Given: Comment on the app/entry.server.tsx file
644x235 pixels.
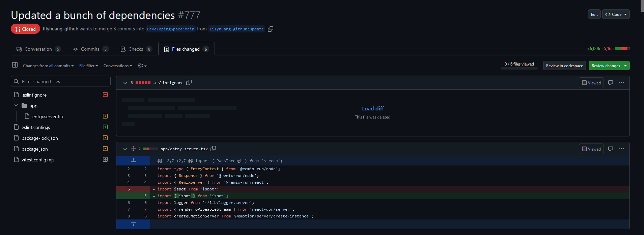Looking at the screenshot, I should (x=611, y=149).
